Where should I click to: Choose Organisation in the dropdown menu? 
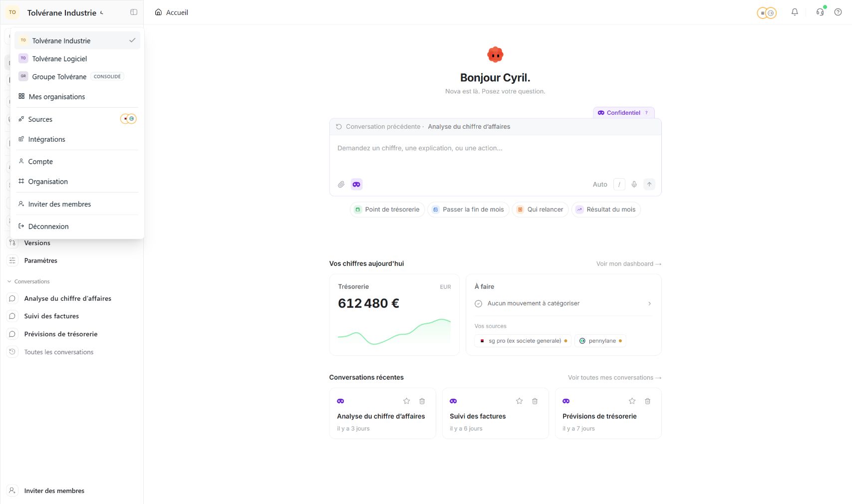[77, 182]
